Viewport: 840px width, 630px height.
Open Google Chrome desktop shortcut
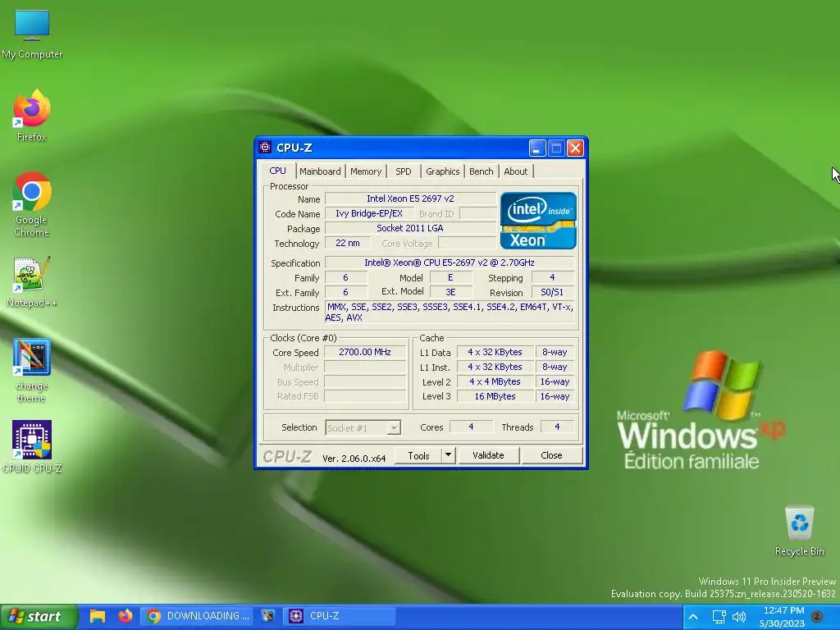click(x=32, y=203)
